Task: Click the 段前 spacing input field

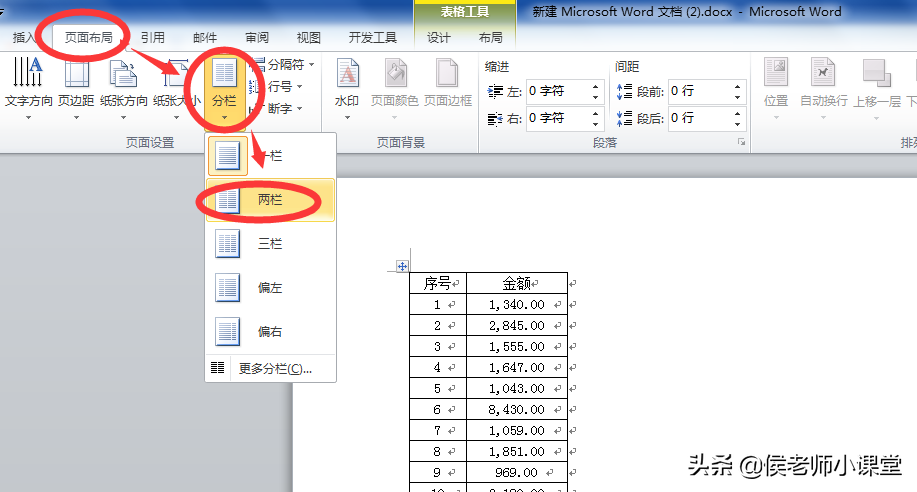Action: click(699, 91)
